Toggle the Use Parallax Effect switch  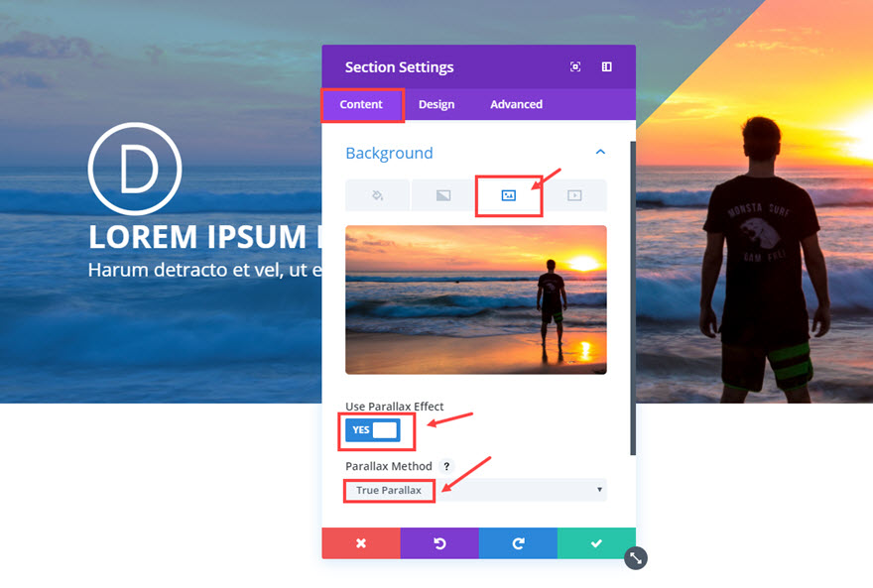(x=372, y=430)
